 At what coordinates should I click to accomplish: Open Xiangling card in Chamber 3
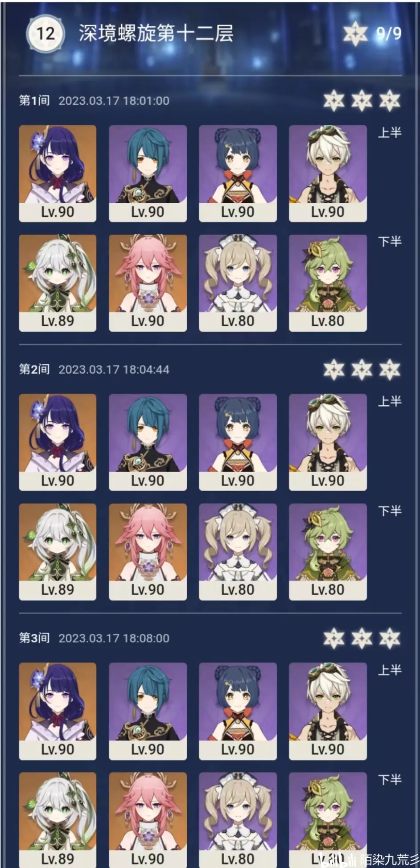click(238, 711)
